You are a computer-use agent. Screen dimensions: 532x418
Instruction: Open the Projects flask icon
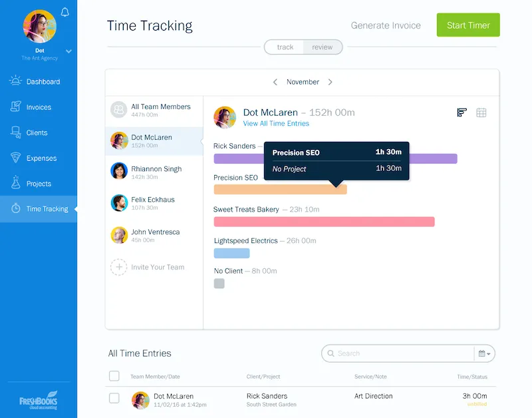(16, 183)
